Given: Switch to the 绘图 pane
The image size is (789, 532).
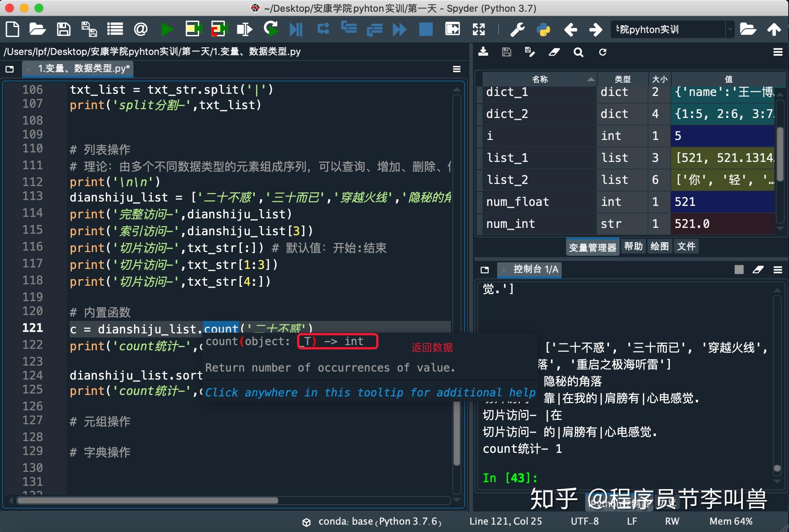Looking at the screenshot, I should (659, 246).
